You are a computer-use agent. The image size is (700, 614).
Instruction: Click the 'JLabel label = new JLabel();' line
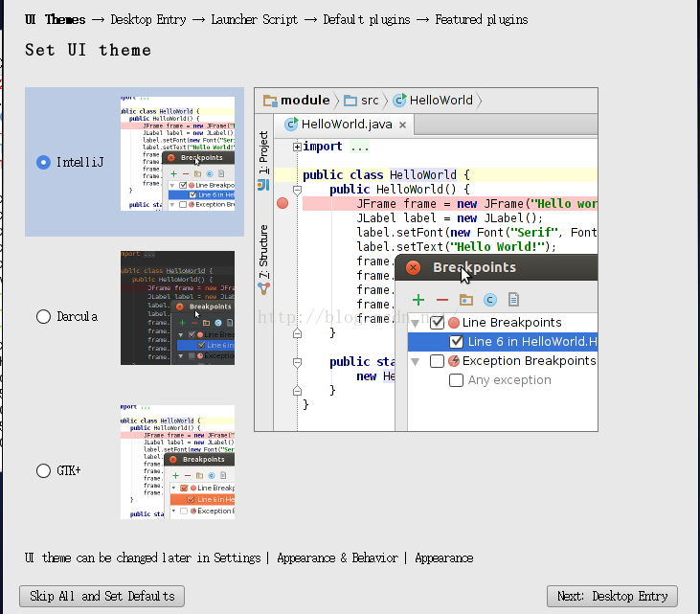coord(449,217)
